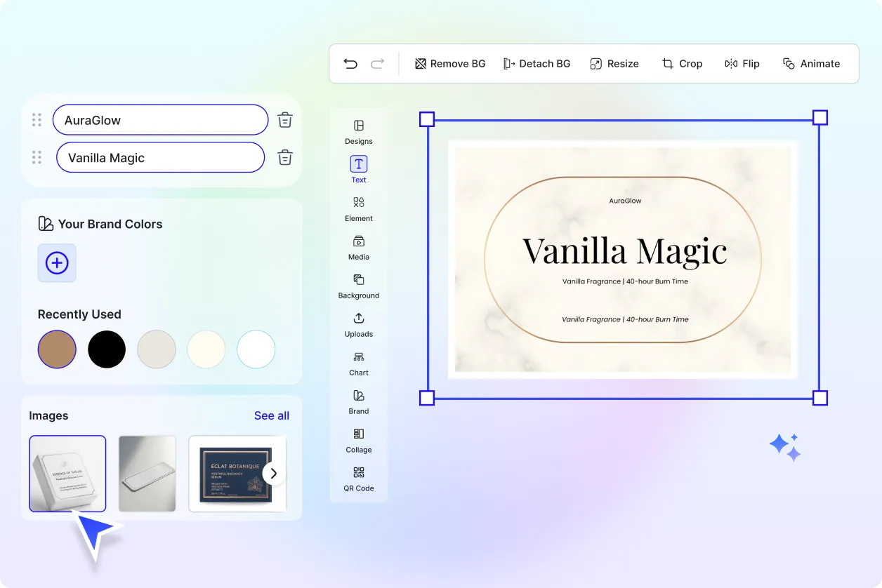This screenshot has height=588, width=882.
Task: Open the Resize tool
Action: click(614, 63)
